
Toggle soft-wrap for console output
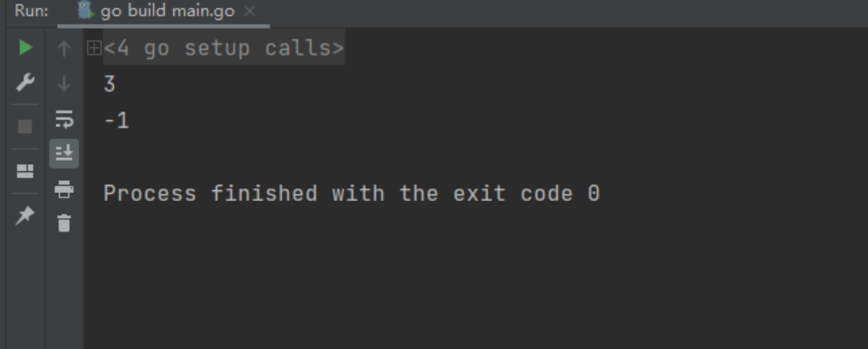pos(65,119)
